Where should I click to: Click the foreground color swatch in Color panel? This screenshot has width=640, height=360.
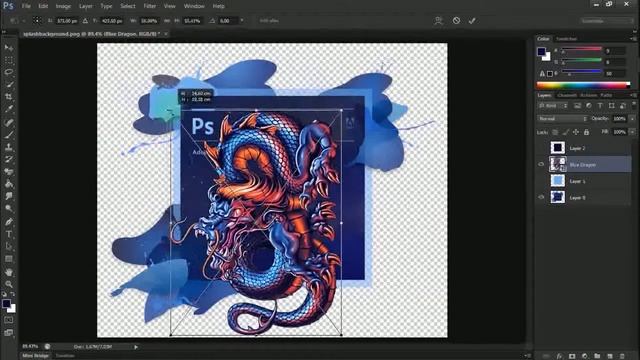click(x=541, y=51)
